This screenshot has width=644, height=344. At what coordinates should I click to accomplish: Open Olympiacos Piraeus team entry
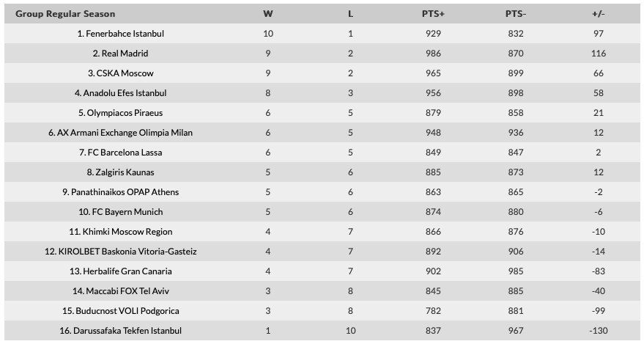[x=125, y=113]
